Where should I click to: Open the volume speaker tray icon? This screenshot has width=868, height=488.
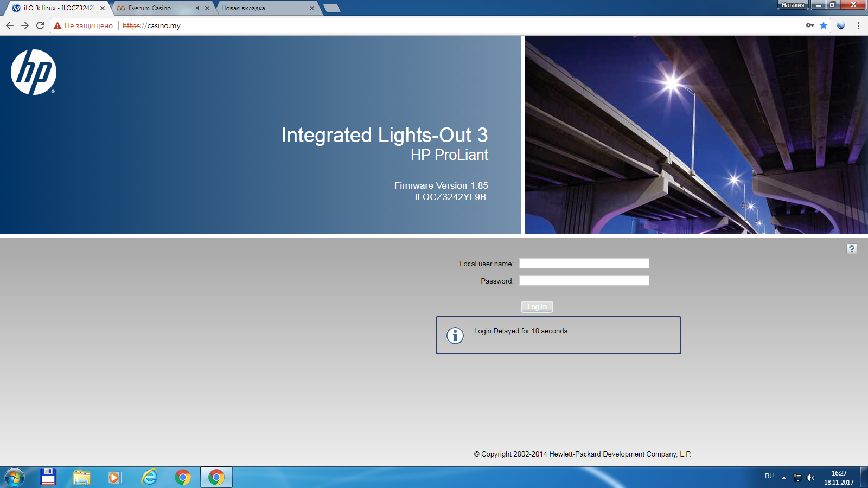[810, 478]
